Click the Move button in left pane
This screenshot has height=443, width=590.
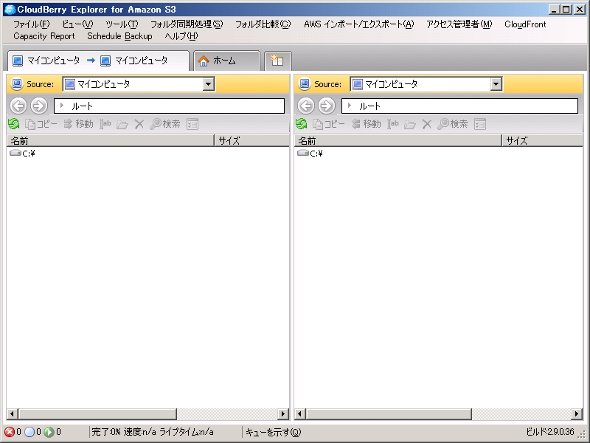pyautogui.click(x=78, y=124)
